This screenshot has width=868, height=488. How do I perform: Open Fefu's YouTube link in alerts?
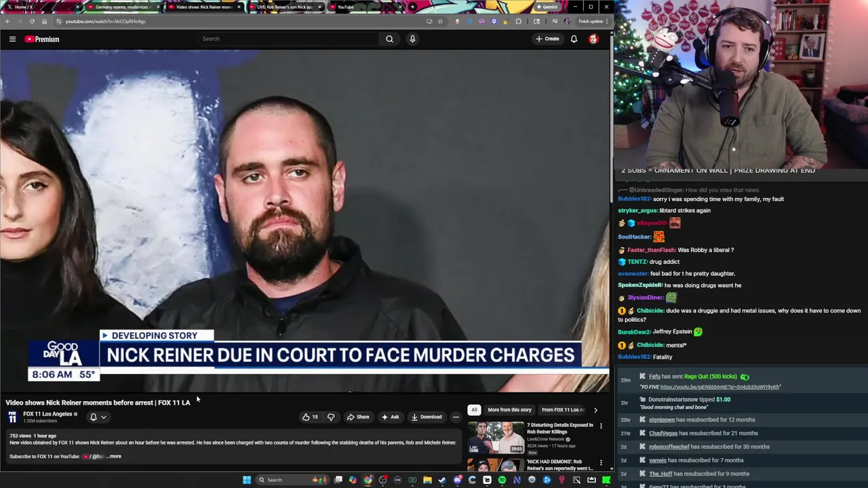pyautogui.click(x=719, y=387)
